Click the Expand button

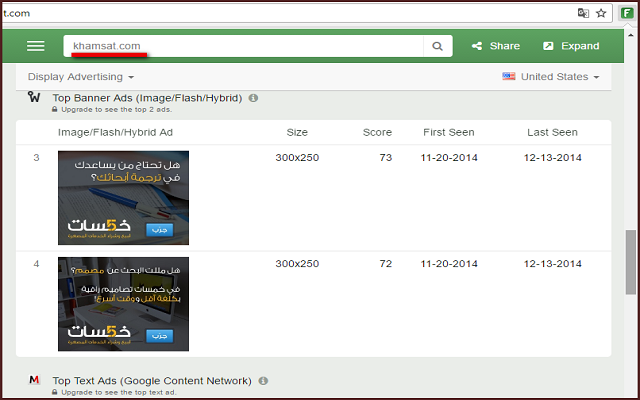click(x=571, y=46)
